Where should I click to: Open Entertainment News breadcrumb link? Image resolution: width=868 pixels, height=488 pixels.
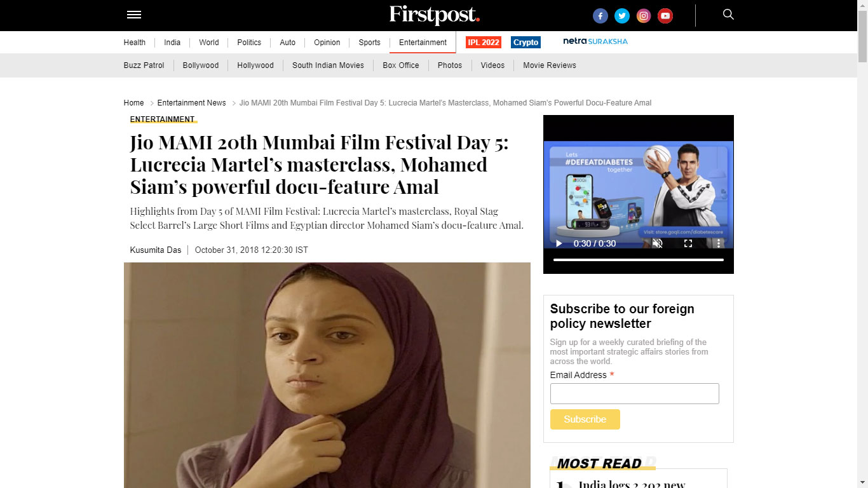pyautogui.click(x=191, y=103)
